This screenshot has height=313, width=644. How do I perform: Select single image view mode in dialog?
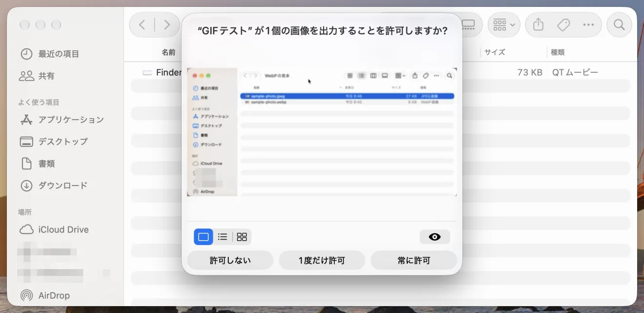click(x=203, y=237)
